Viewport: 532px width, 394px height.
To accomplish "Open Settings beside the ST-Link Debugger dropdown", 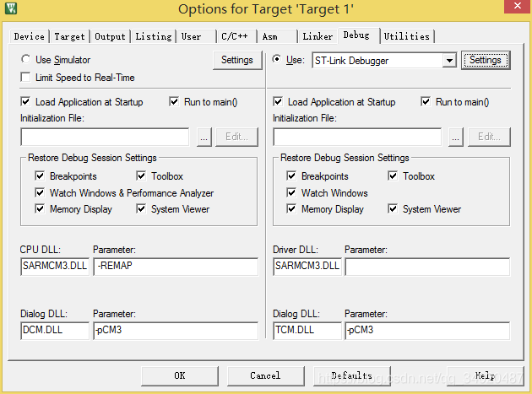I will pos(486,60).
